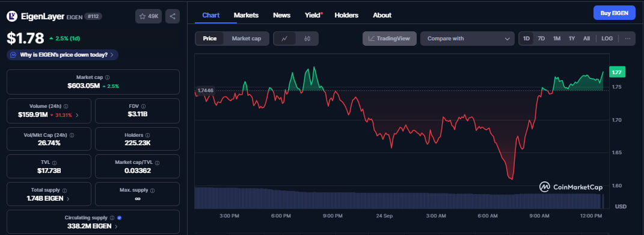Open the three-dots more options icon
This screenshot has height=235, width=644.
(x=628, y=39)
